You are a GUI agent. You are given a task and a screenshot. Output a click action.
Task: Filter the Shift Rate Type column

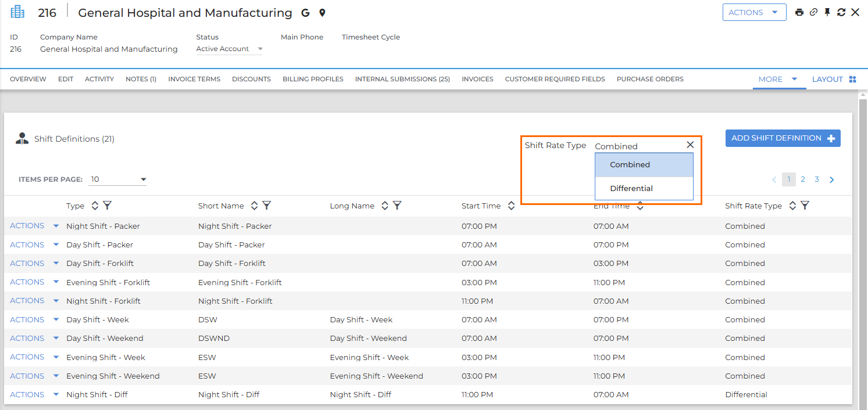(805, 206)
